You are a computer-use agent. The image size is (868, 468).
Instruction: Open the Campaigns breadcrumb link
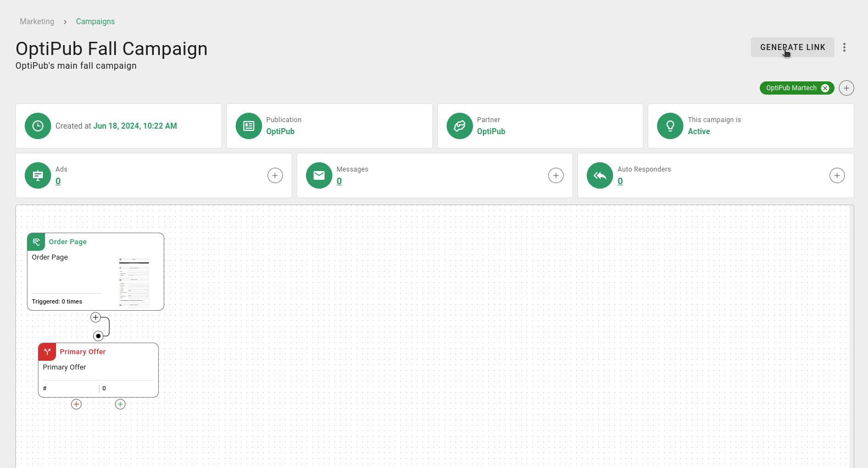[x=95, y=21]
